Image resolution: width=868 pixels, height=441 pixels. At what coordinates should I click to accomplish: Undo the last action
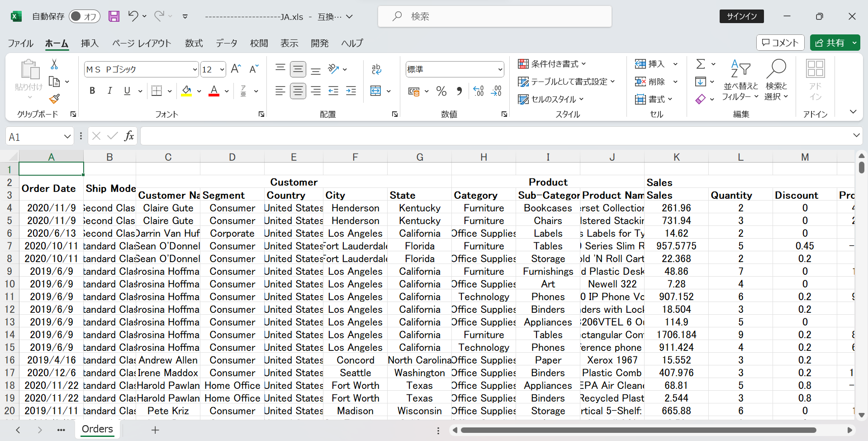tap(133, 16)
